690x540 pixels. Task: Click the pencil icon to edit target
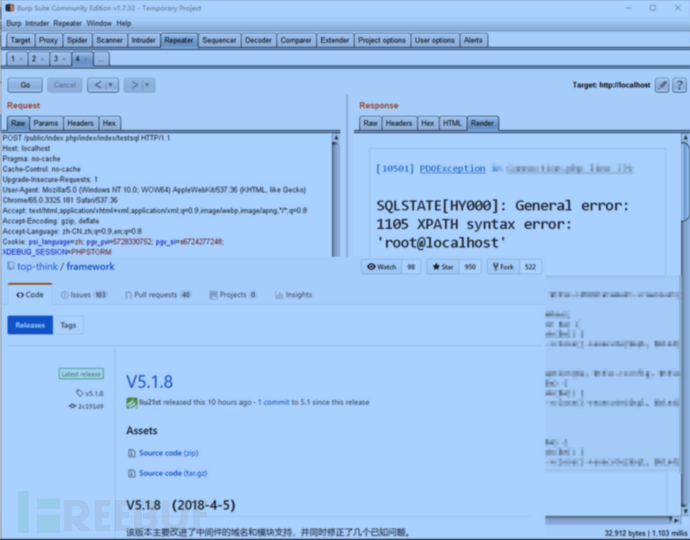tap(662, 85)
